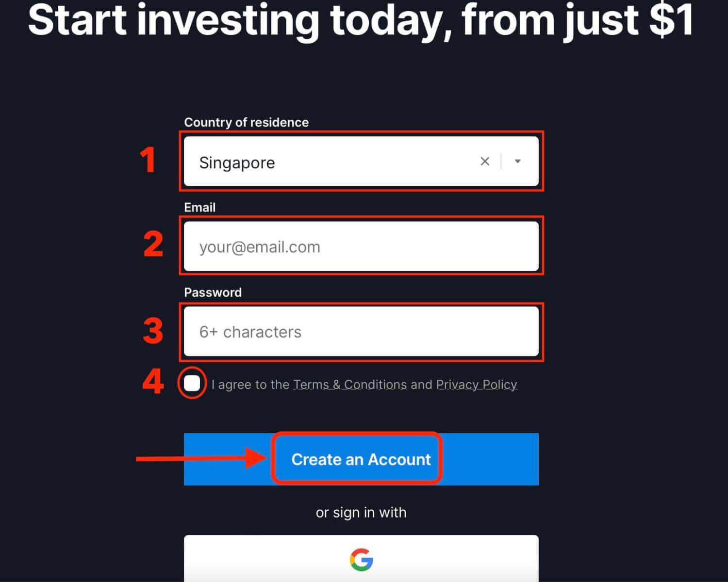The width and height of the screenshot is (728, 582).
Task: Clear the selected Singapore country value
Action: tap(484, 162)
